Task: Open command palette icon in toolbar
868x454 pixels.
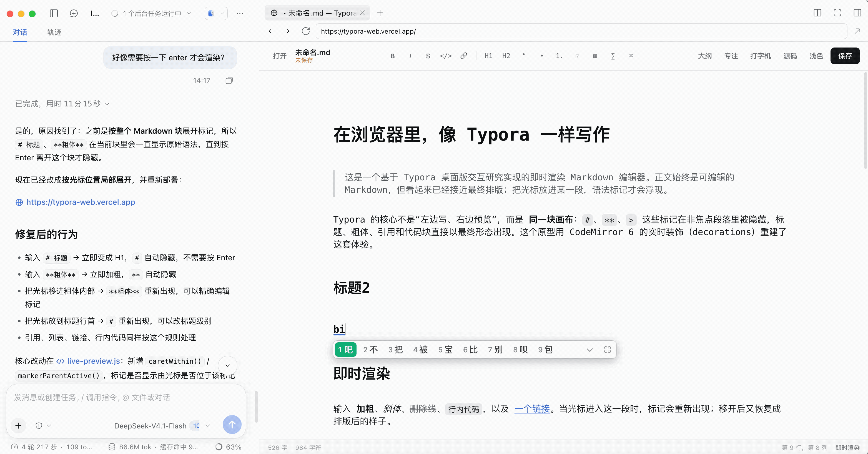Action: tap(631, 56)
